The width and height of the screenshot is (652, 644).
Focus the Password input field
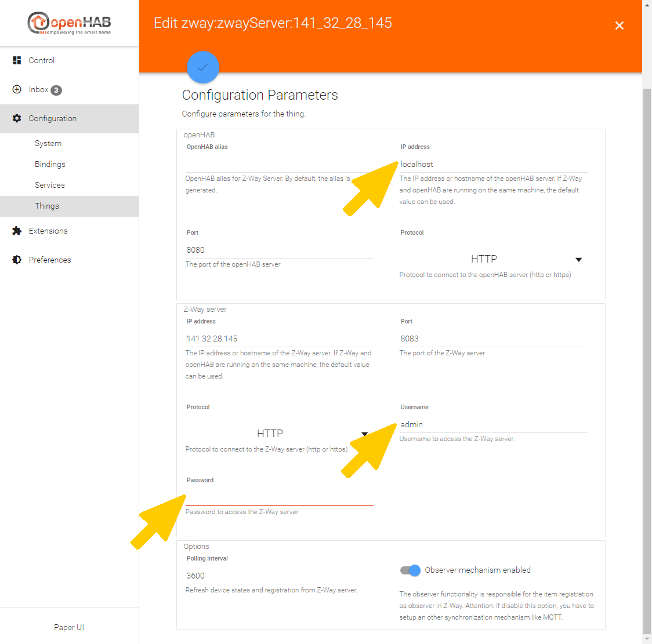pos(278,497)
